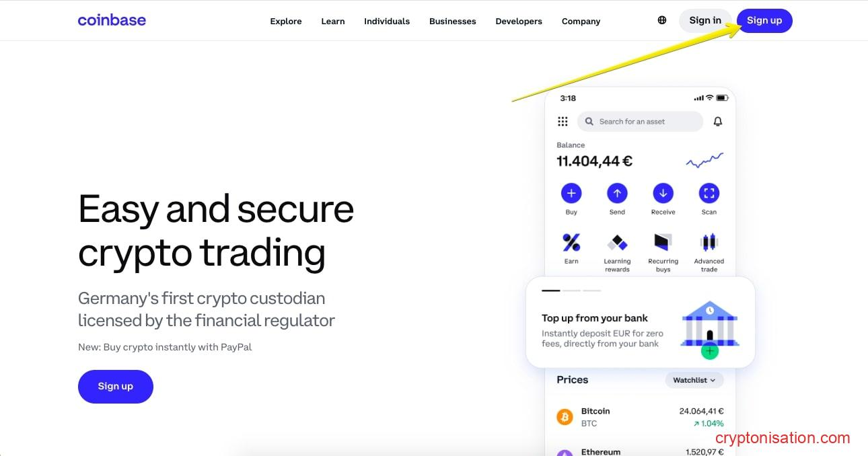Tap the Scan icon
The image size is (868, 456).
(709, 194)
